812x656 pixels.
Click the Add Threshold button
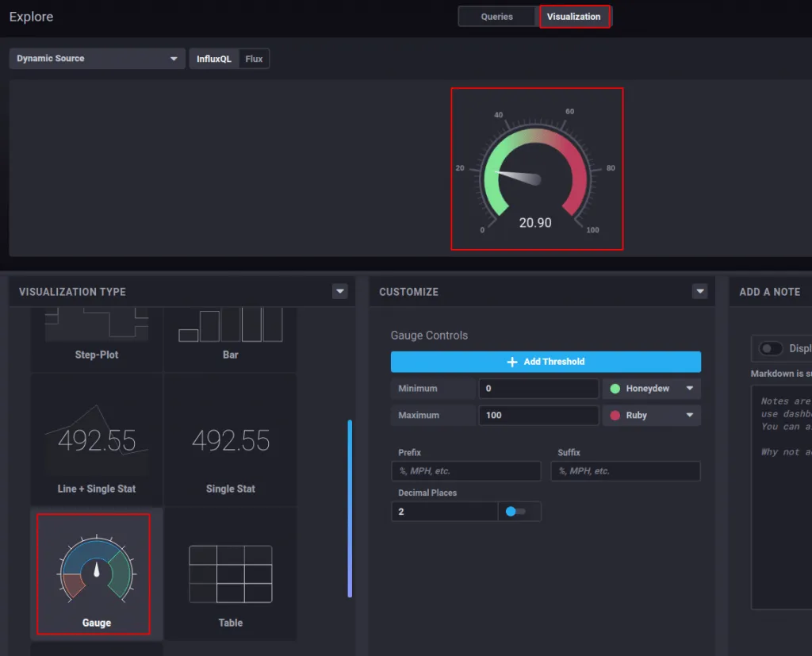546,362
